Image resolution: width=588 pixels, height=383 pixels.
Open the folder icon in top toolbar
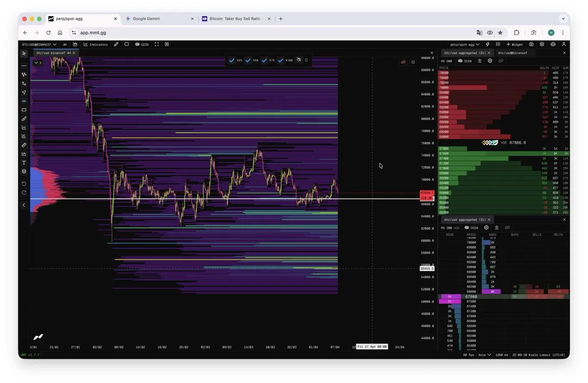[x=127, y=44]
